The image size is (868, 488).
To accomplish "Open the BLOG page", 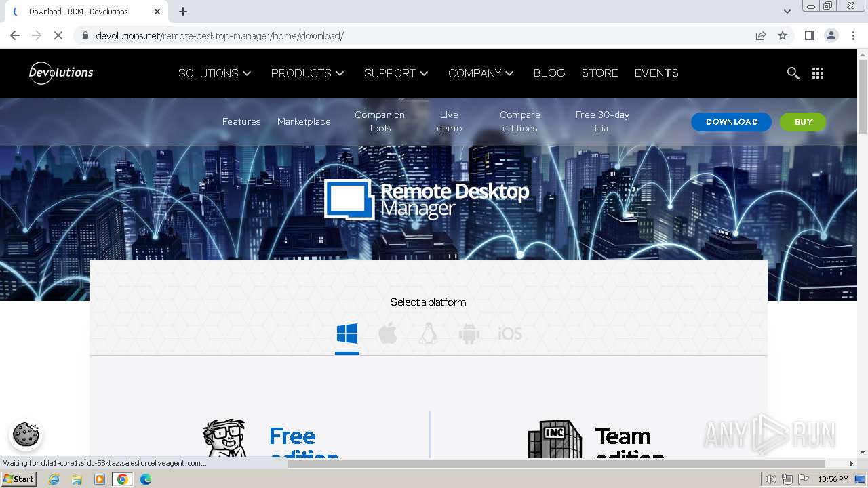I will pos(549,73).
